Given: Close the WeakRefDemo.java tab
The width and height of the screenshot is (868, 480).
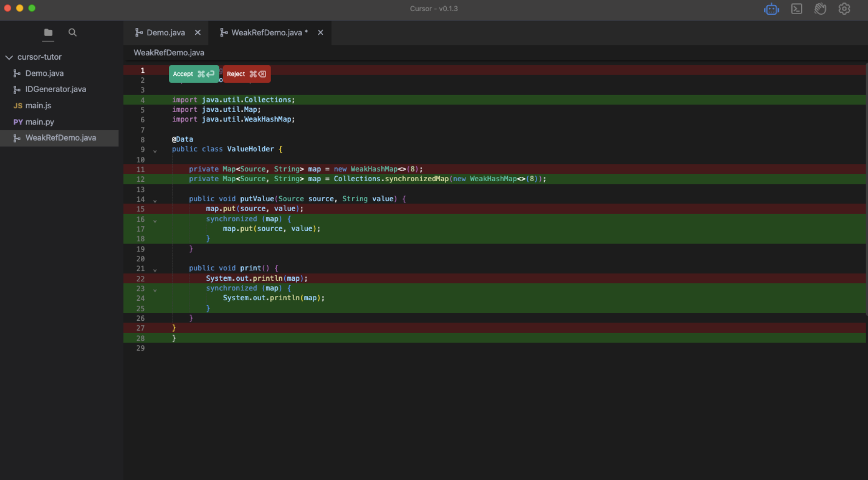Looking at the screenshot, I should pos(320,32).
